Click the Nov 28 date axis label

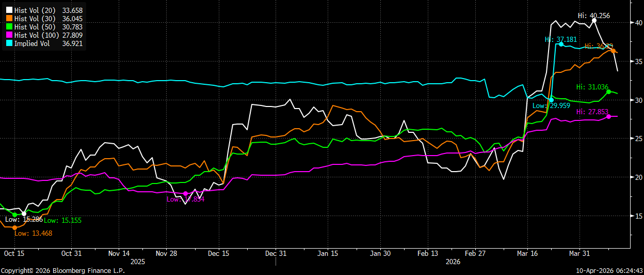coord(166,253)
